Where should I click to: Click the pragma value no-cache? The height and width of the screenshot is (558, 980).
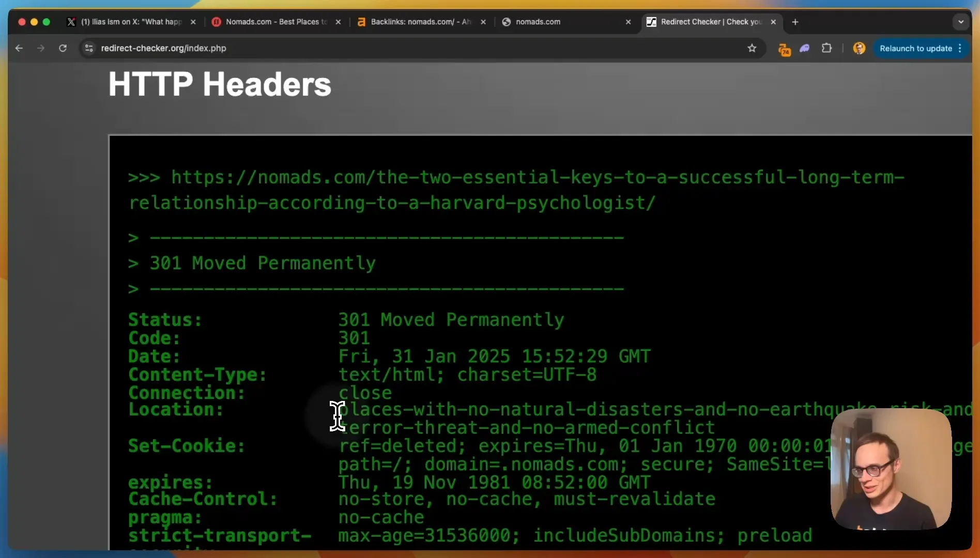coord(381,517)
